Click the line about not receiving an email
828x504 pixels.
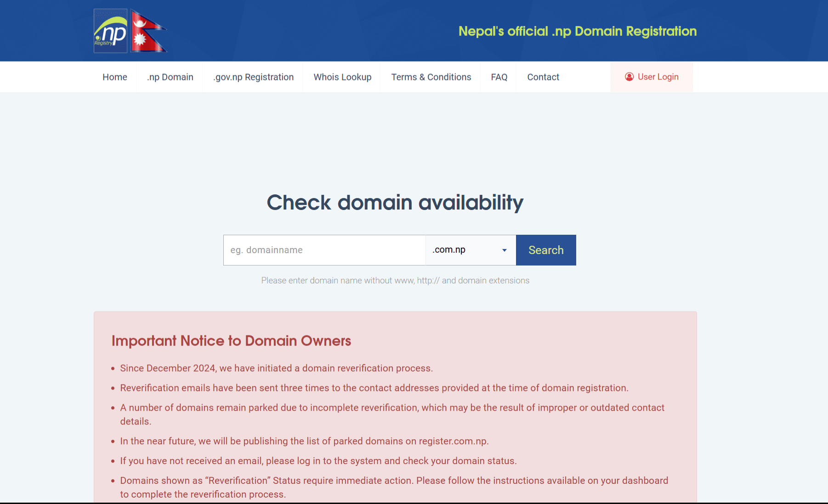[x=318, y=461]
